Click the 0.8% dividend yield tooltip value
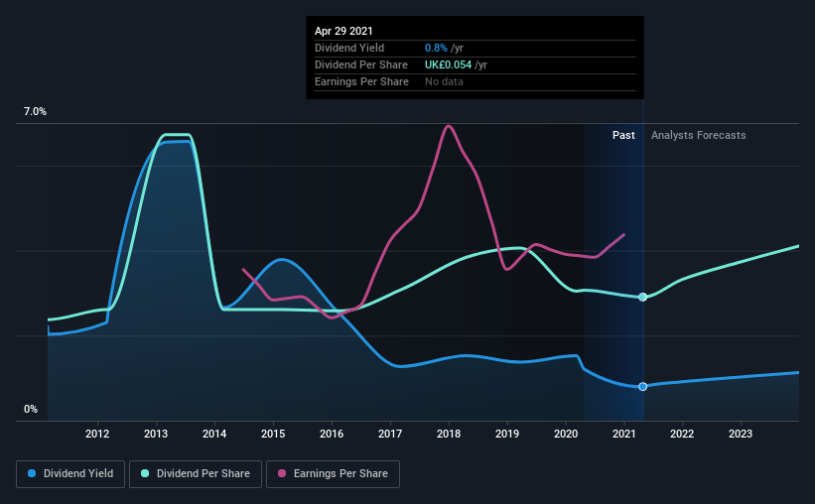The width and height of the screenshot is (815, 504). (x=436, y=48)
